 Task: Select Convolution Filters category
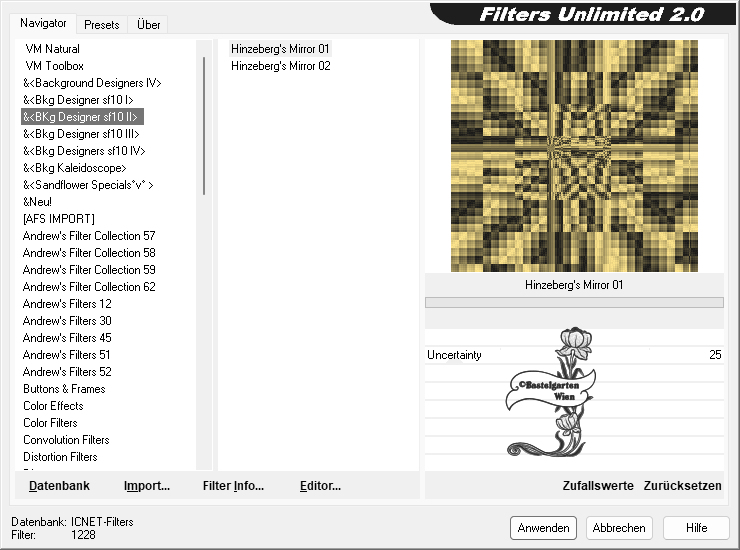[x=66, y=440]
